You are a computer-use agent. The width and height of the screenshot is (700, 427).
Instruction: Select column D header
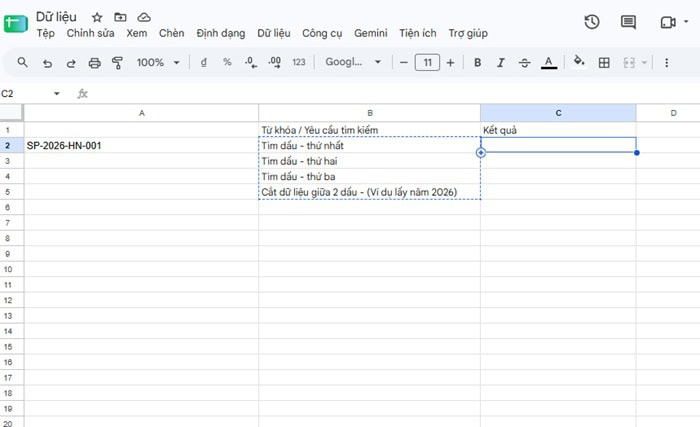[x=668, y=113]
